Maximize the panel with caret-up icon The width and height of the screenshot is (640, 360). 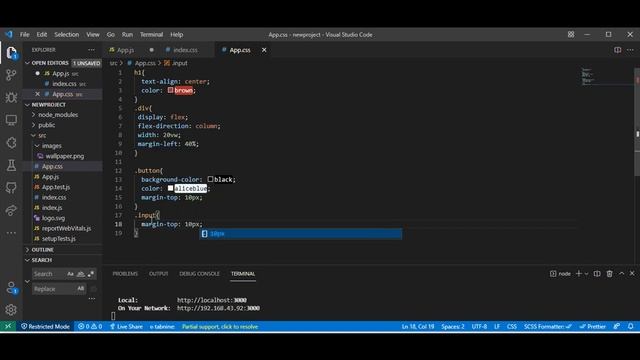[x=621, y=273]
